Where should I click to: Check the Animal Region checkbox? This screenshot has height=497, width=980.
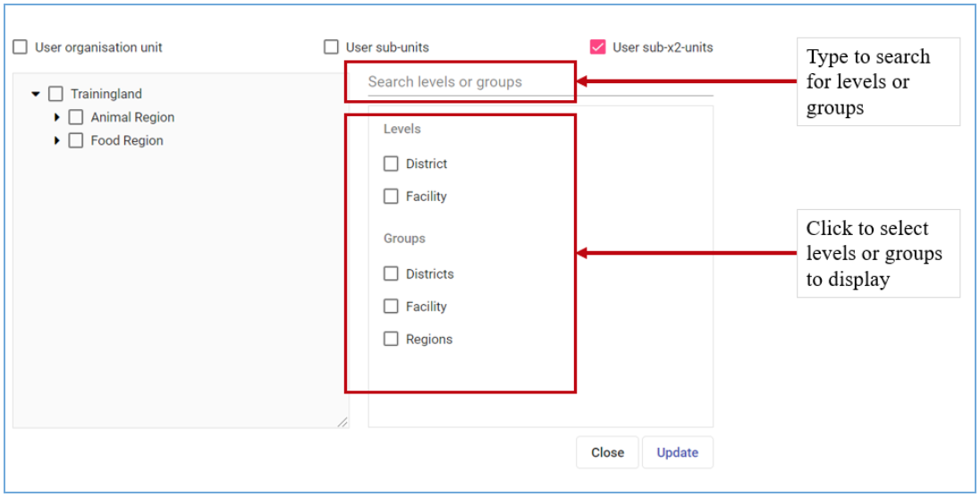tap(76, 117)
